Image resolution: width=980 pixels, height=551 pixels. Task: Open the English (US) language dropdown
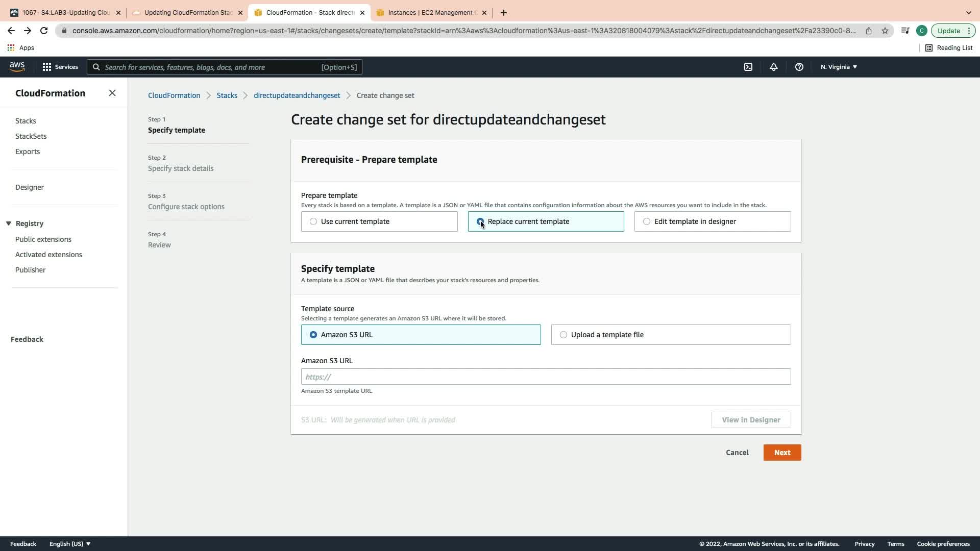pyautogui.click(x=69, y=544)
